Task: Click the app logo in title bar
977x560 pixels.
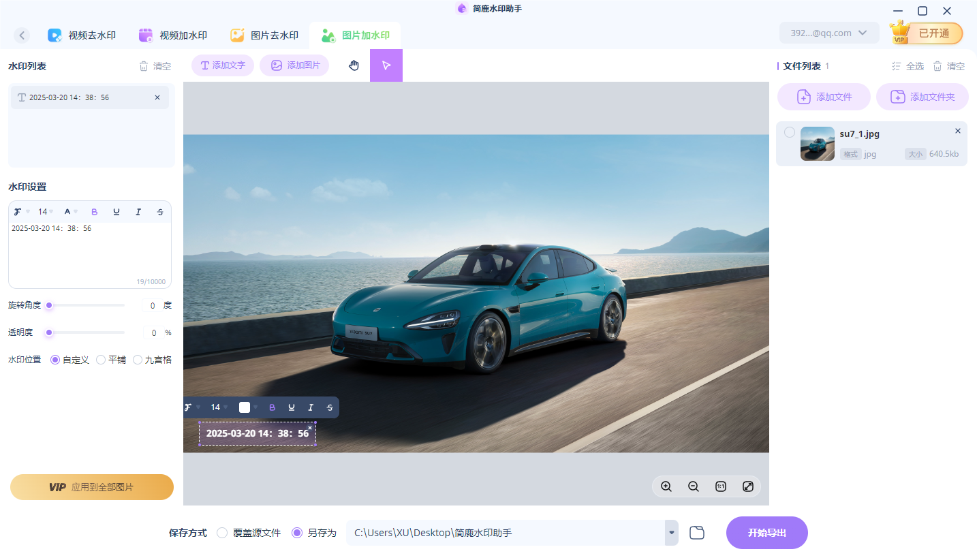Action: (462, 9)
